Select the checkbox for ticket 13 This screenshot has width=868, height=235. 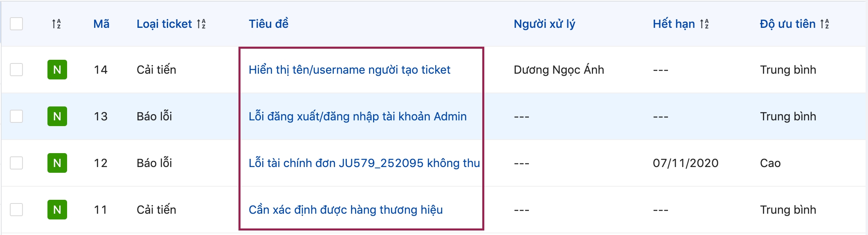pos(16,116)
